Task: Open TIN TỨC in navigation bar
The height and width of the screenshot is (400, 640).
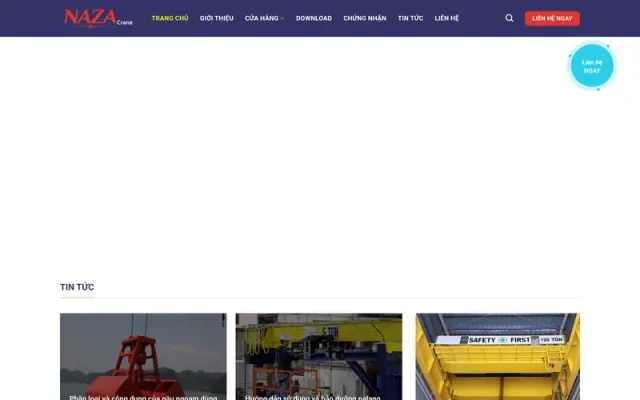Action: pyautogui.click(x=410, y=18)
